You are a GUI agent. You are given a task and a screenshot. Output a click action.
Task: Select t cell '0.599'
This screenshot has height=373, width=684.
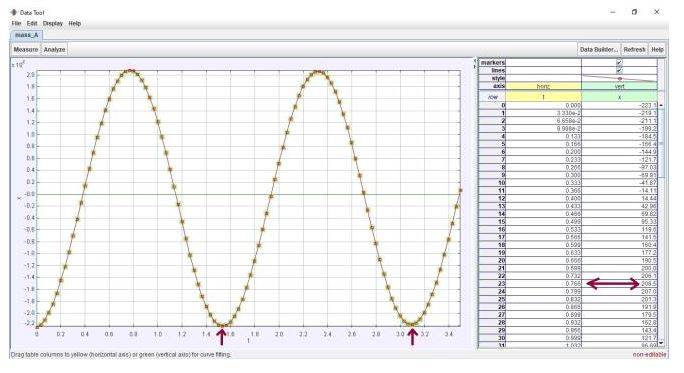543,245
